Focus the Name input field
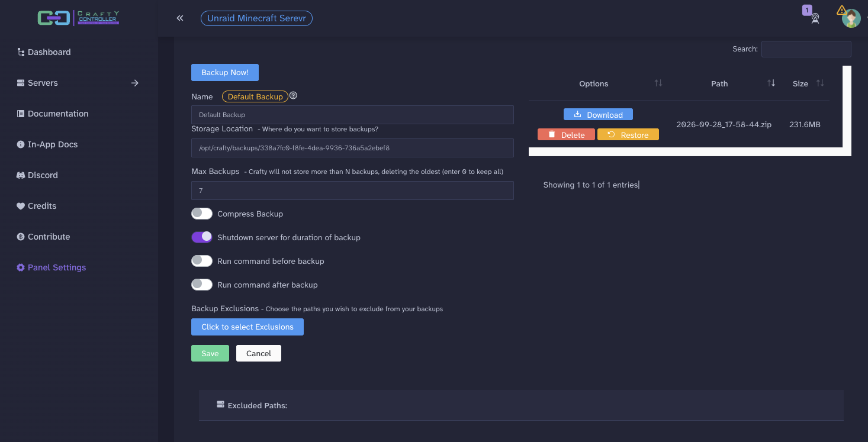 (x=352, y=115)
